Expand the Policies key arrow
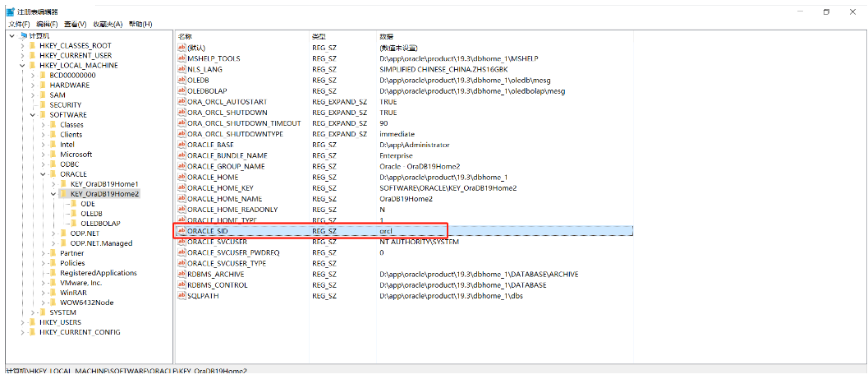Image resolution: width=868 pixels, height=379 pixels. click(x=44, y=263)
